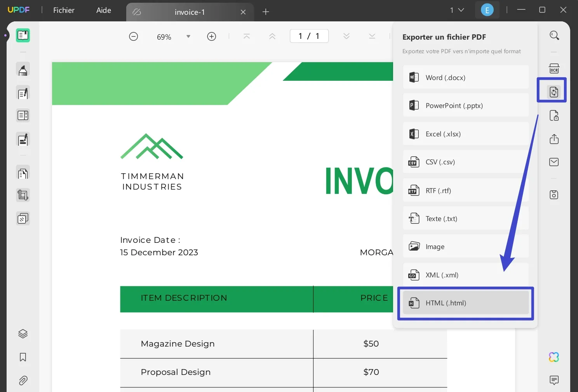The image size is (578, 392).
Task: Open the Crop Pages tool
Action: click(23, 195)
